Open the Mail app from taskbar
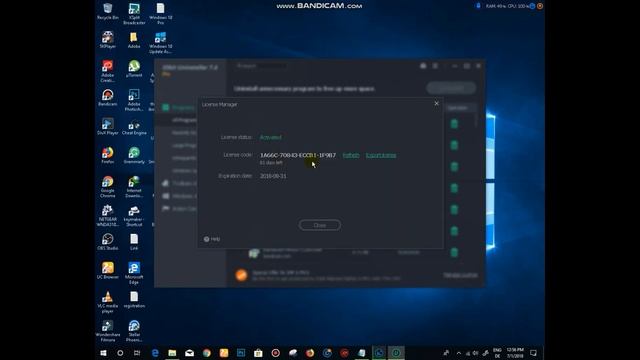The image size is (640, 360). tap(189, 353)
